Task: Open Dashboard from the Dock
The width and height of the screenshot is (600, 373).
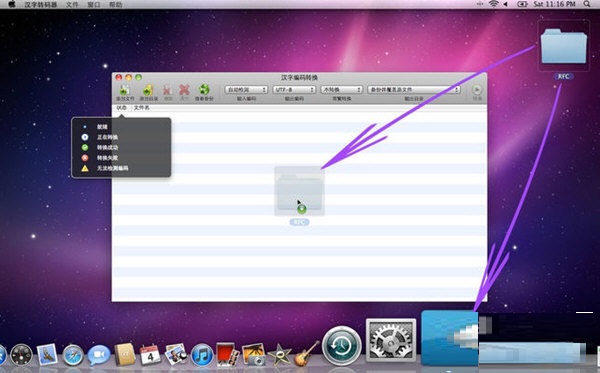Action: (x=21, y=355)
